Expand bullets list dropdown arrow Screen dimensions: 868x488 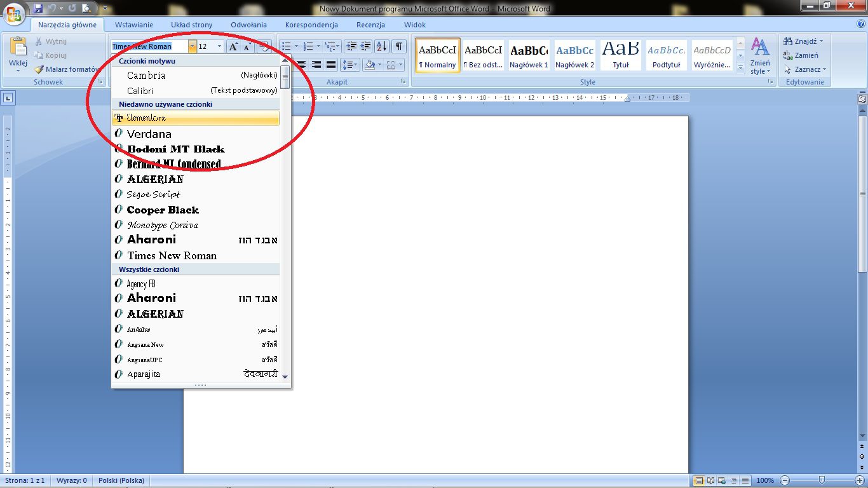pyautogui.click(x=296, y=46)
